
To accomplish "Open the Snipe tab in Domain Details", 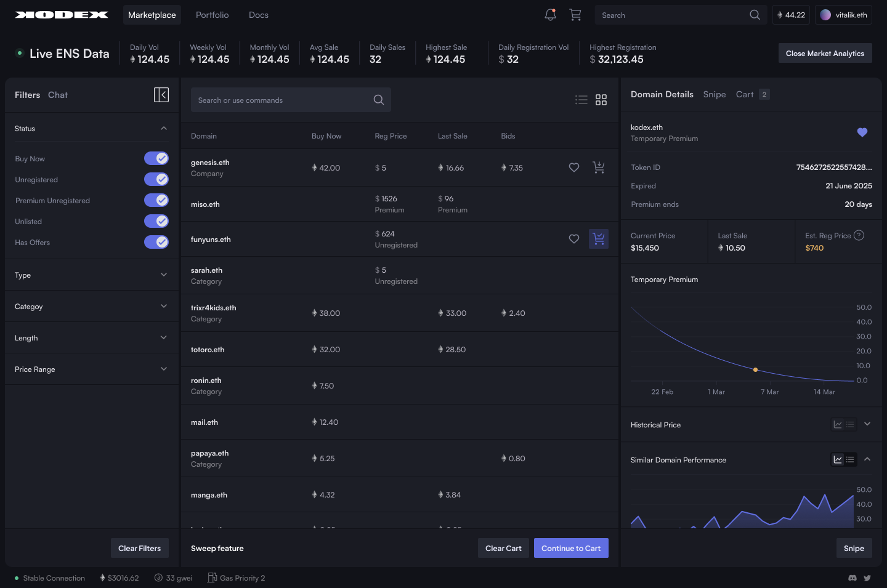I will coord(714,94).
